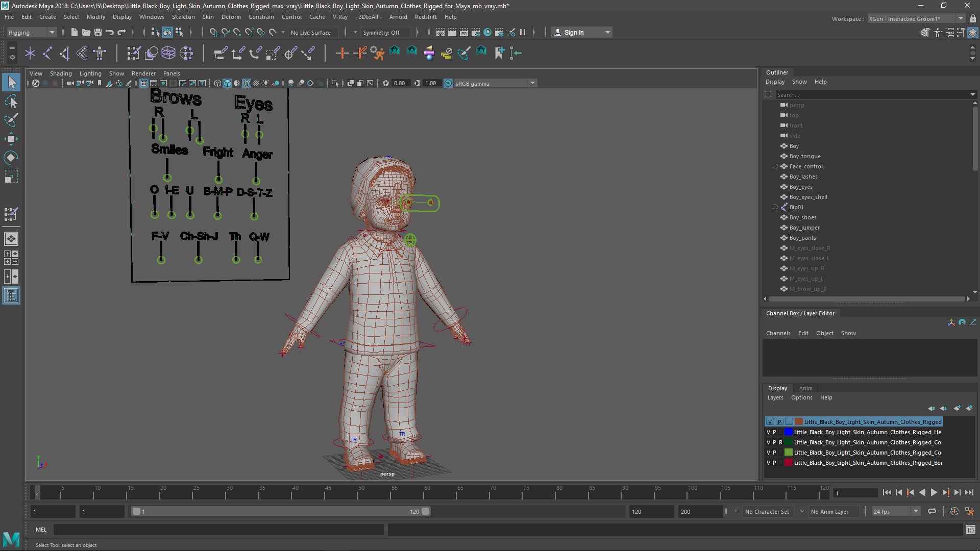This screenshot has height=551, width=980.
Task: Click the Outliner Search field
Action: pyautogui.click(x=873, y=94)
